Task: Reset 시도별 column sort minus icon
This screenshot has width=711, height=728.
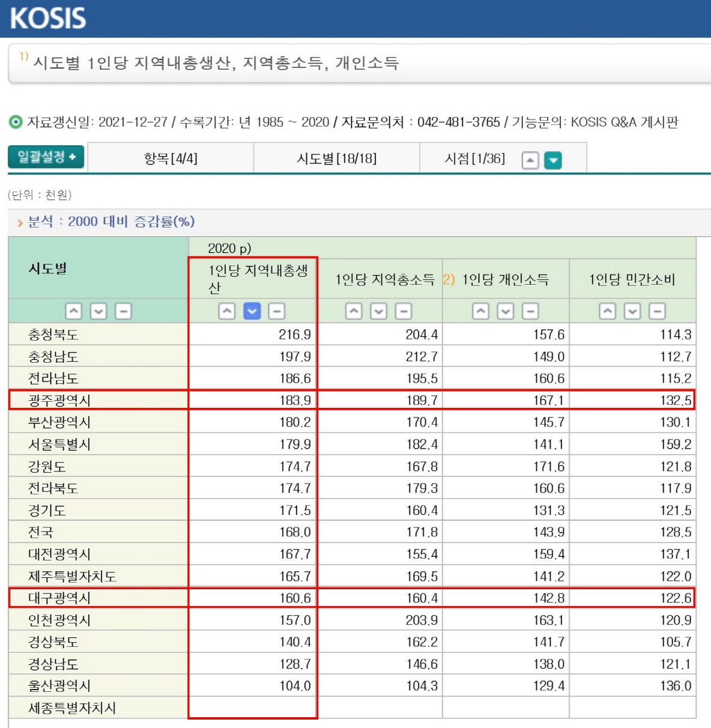Action: click(x=123, y=311)
